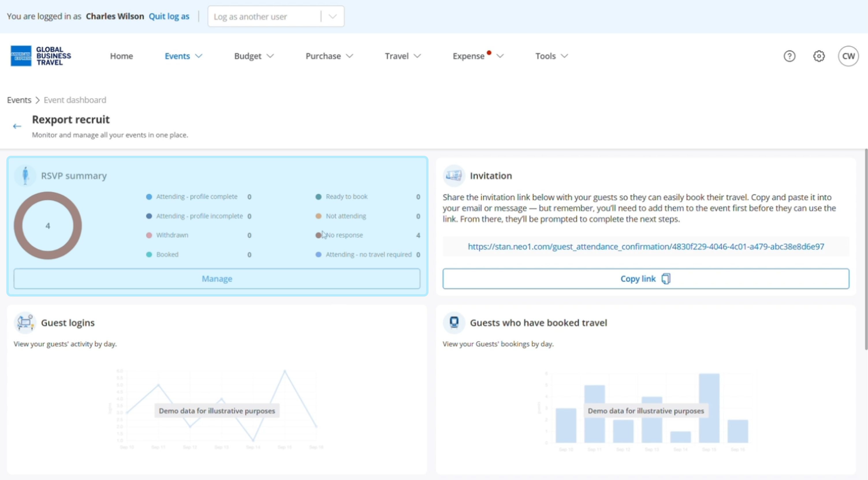
Task: Click the Invitation ticket icon
Action: point(454,175)
